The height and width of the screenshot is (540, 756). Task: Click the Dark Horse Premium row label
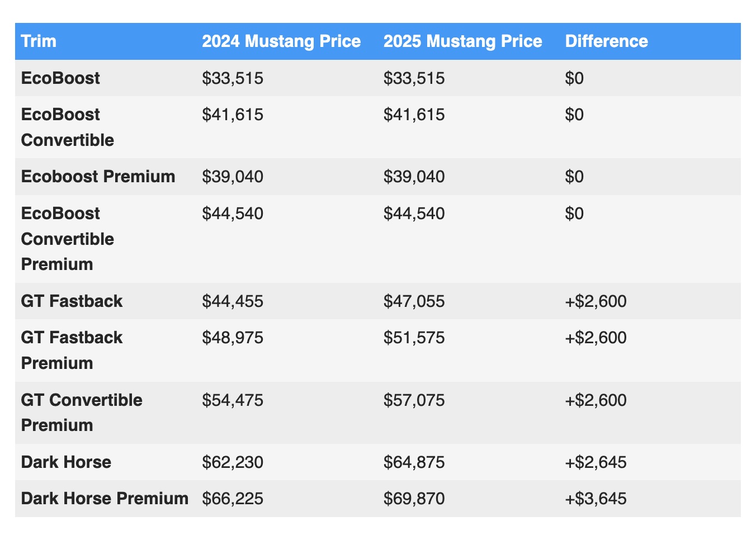[105, 498]
